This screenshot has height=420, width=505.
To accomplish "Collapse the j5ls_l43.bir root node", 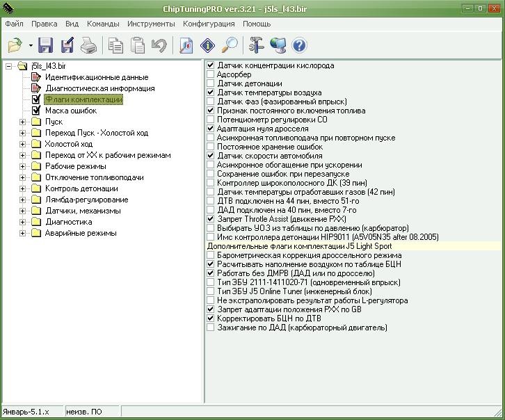I will 9,66.
